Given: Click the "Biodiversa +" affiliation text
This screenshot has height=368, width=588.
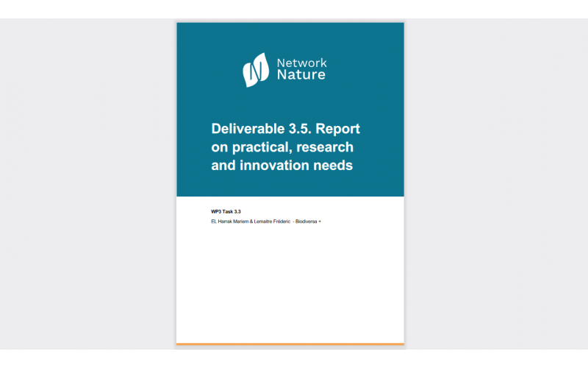Looking at the screenshot, I should (x=308, y=222).
